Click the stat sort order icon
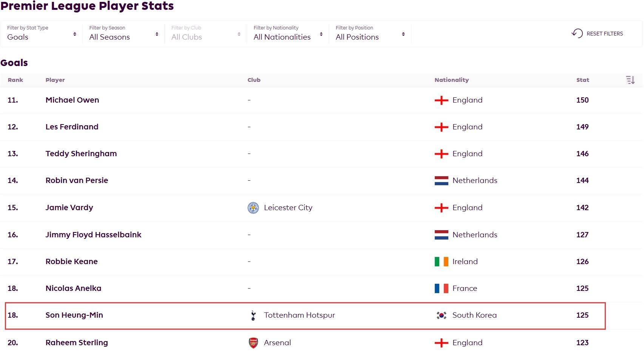 pos(630,80)
